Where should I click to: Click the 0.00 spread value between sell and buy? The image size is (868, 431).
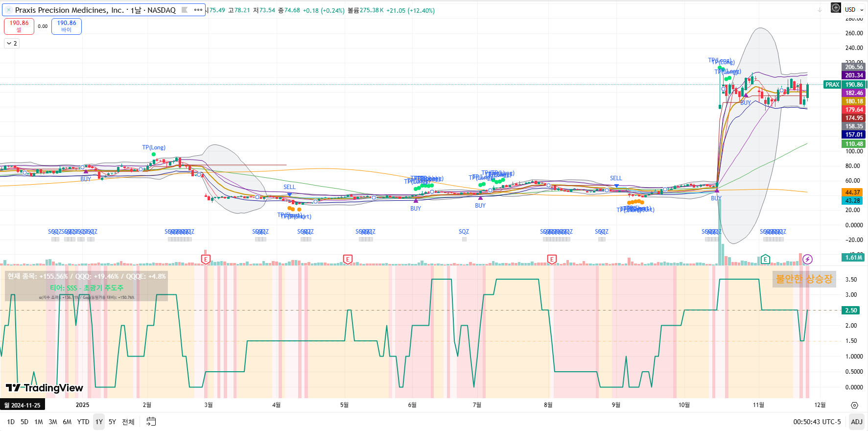(x=43, y=26)
